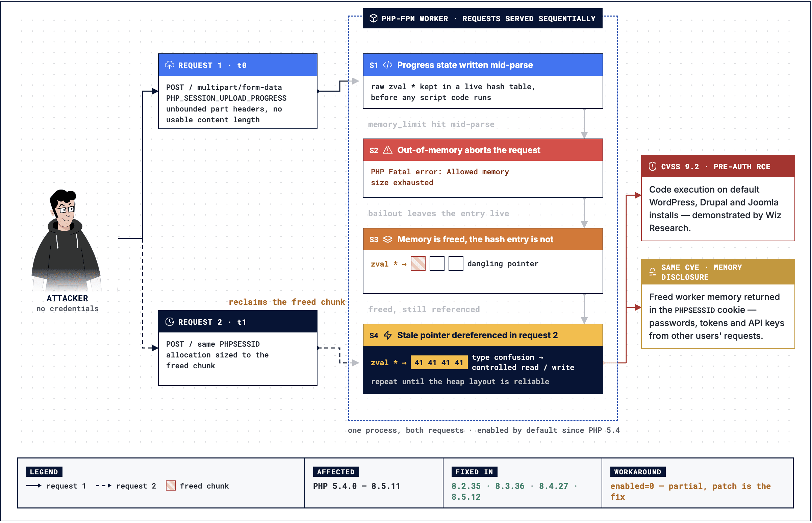Click 'POST / multipart/form-data' line

point(224,87)
